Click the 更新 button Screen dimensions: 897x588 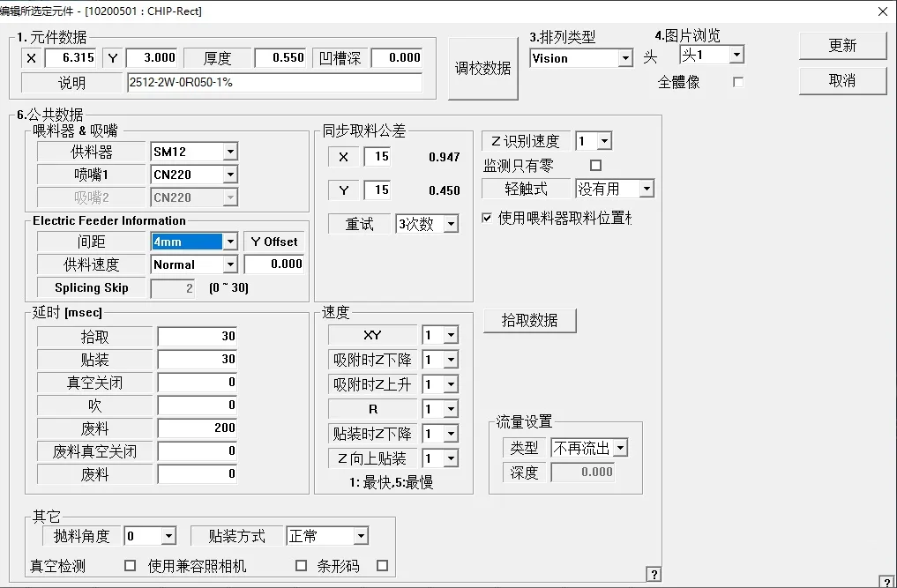click(x=842, y=46)
